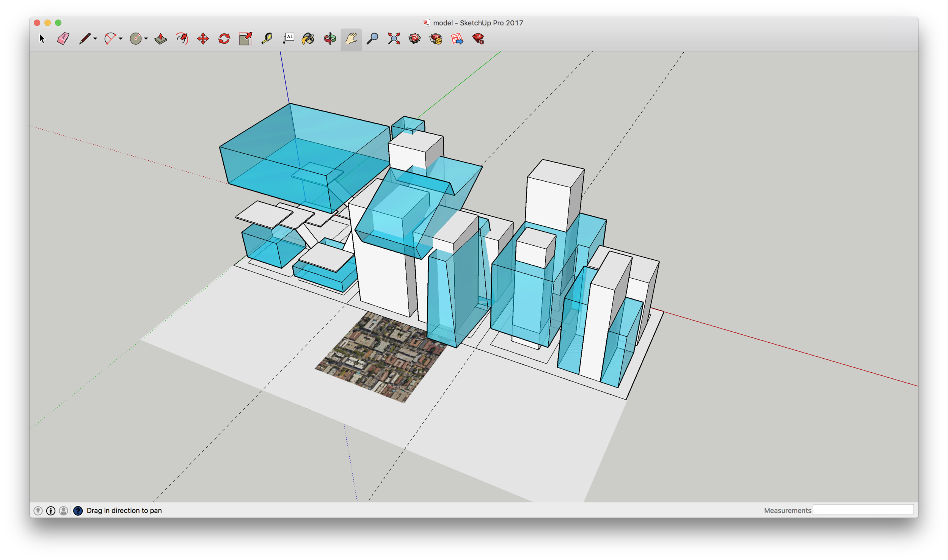Activate the Push/Pull tool
The width and height of the screenshot is (948, 560).
(161, 39)
